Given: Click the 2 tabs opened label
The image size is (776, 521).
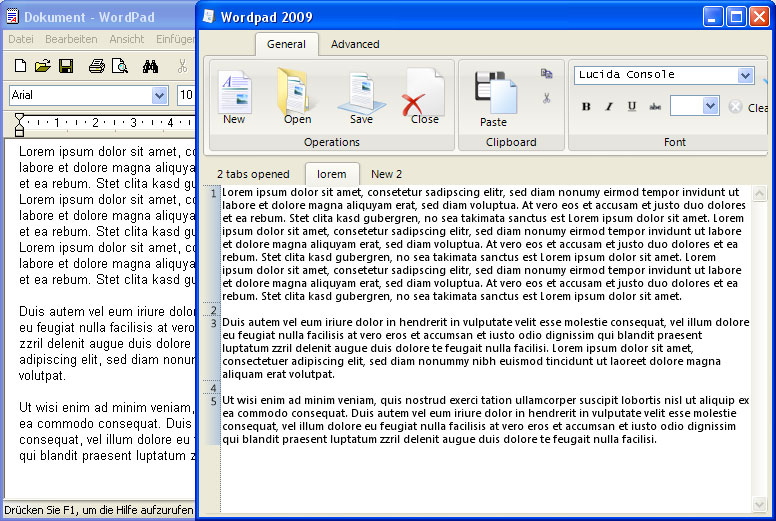Looking at the screenshot, I should [253, 174].
